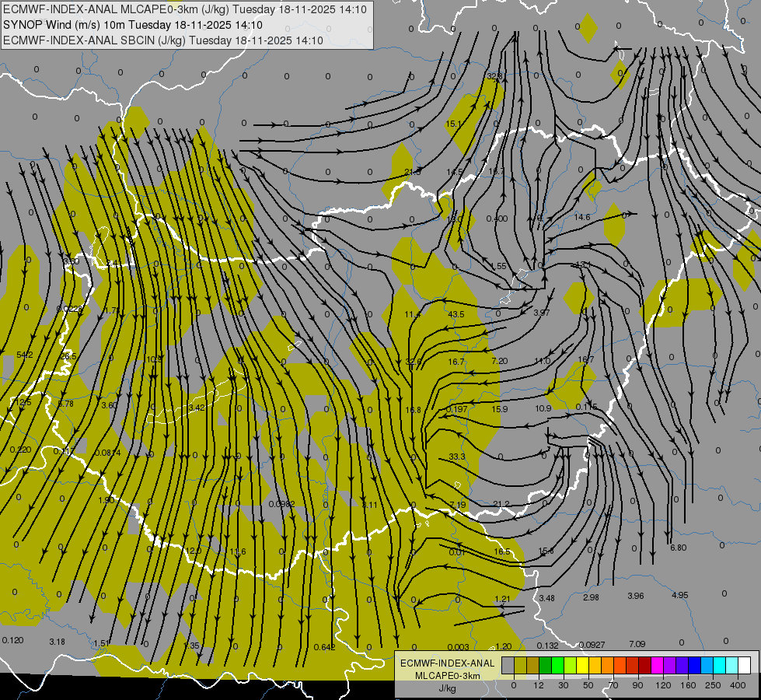This screenshot has width=761, height=700.
Task: Click the pure yellow legend swatch
Action: [x=582, y=665]
